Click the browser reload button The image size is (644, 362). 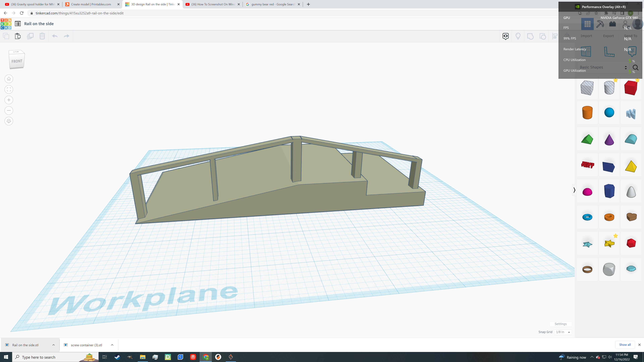click(x=22, y=13)
